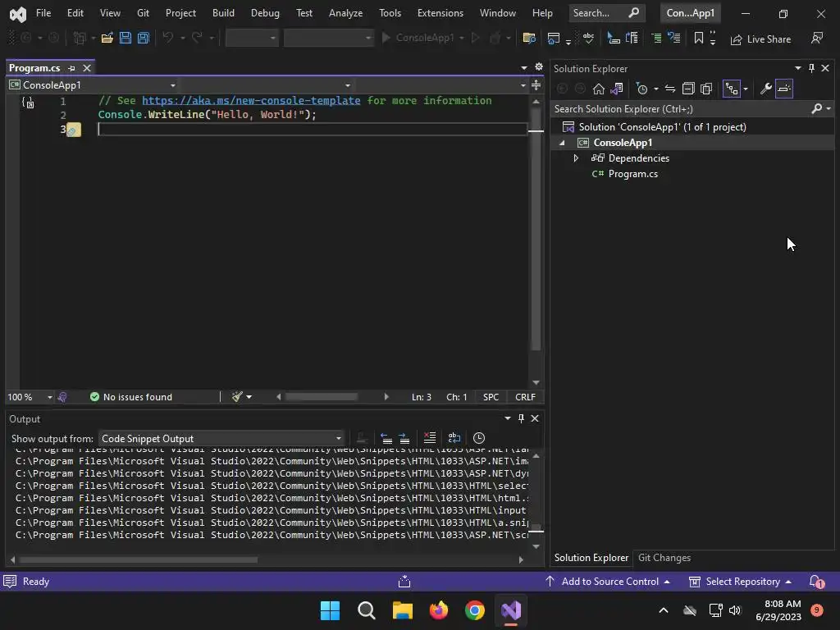Click the abc spell checker toolbar icon
Image resolution: width=840 pixels, height=630 pixels.
[x=588, y=38]
